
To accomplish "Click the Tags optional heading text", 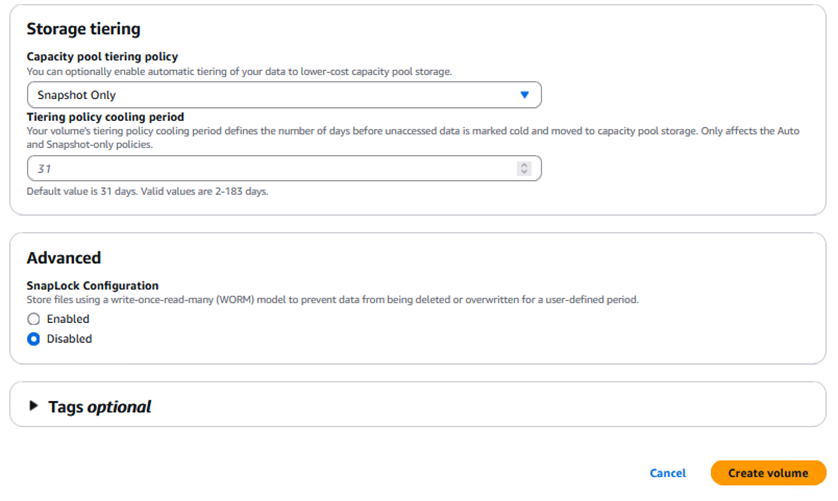I will tap(100, 407).
